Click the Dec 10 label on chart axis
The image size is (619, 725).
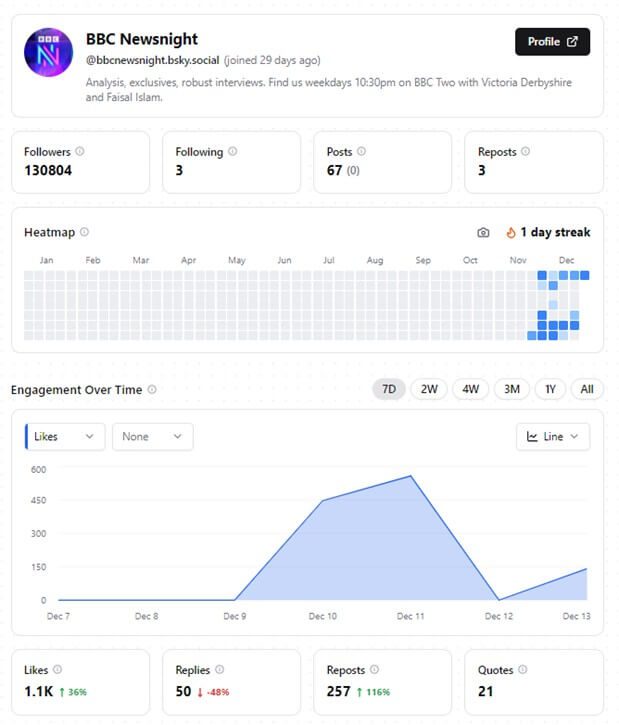point(323,616)
